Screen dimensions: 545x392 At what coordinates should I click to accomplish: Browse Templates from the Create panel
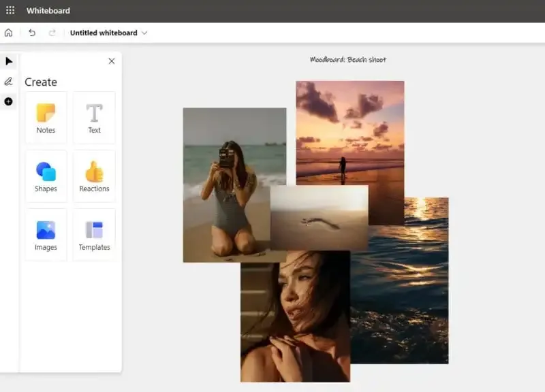(94, 233)
